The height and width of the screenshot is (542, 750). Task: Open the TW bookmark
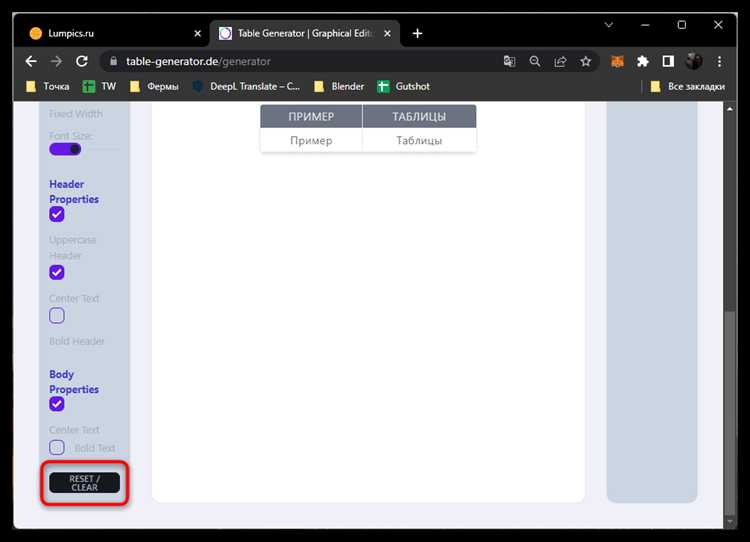(99, 87)
